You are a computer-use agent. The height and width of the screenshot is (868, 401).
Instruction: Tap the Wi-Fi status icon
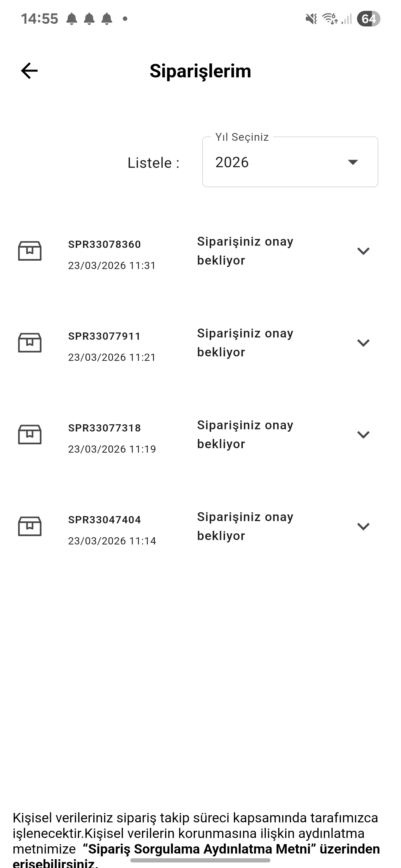[x=330, y=19]
